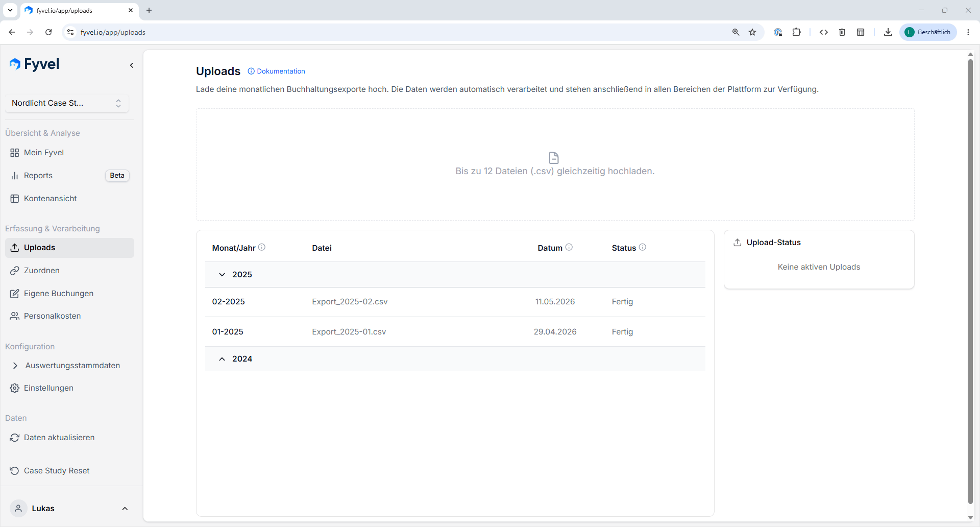
Task: Click the layout panel extension icon
Action: [x=861, y=32]
